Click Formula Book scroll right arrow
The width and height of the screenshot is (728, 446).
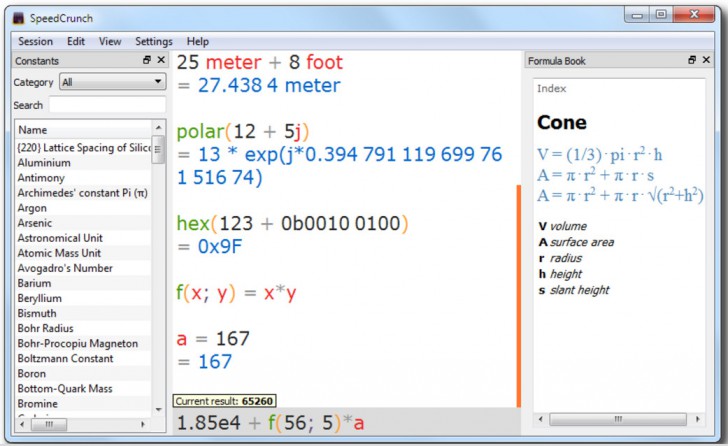697,419
